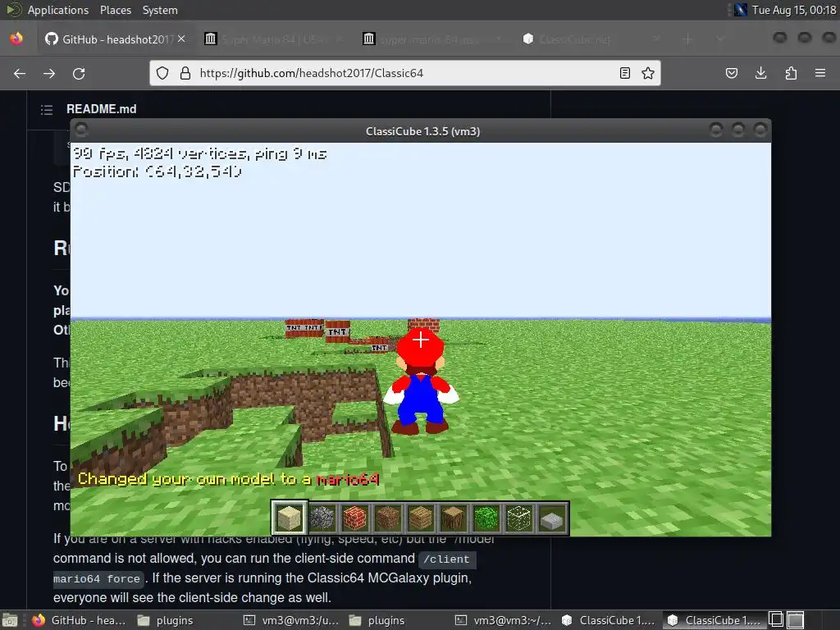Screen dimensions: 840x630
Task: Click the Changed your own model chat message
Action: pyautogui.click(x=229, y=479)
